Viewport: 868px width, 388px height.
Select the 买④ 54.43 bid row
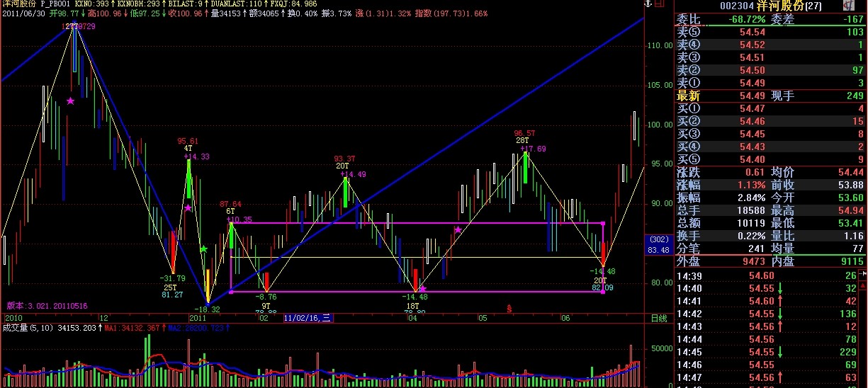tap(770, 147)
